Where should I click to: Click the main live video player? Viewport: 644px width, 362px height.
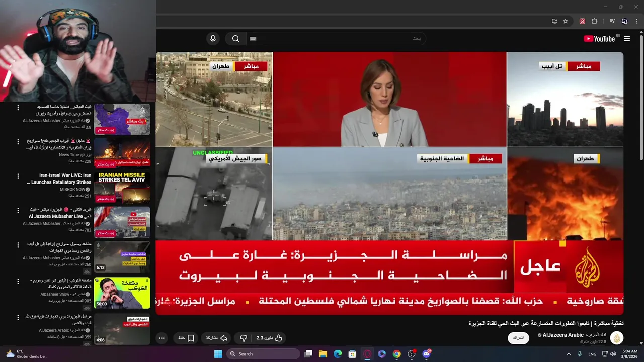point(389,184)
